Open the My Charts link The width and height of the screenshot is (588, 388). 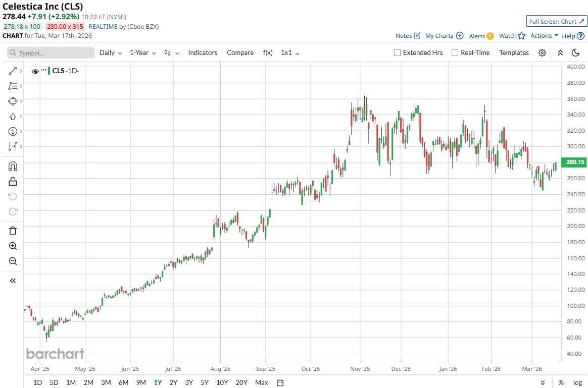click(439, 36)
